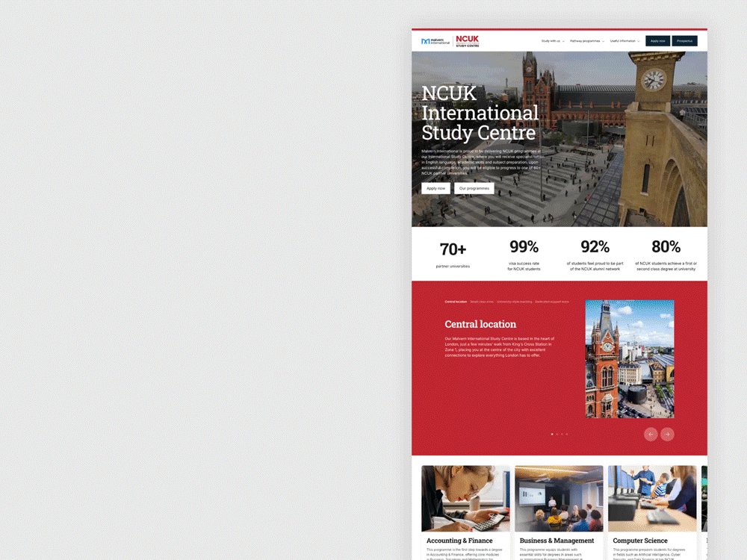
Task: Click the 92% alumni network statistic
Action: pos(595,255)
